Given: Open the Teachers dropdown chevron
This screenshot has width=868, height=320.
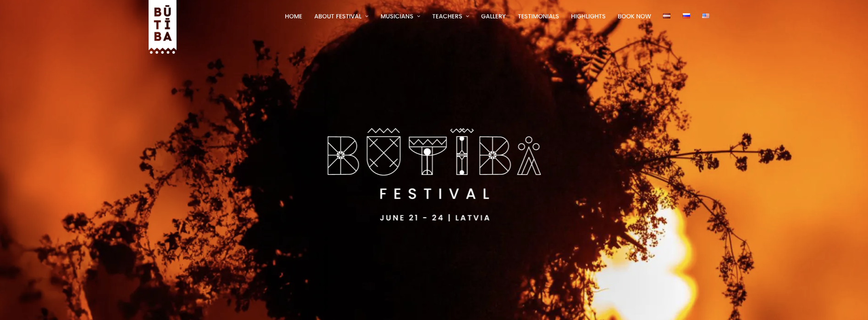Looking at the screenshot, I should tap(467, 17).
